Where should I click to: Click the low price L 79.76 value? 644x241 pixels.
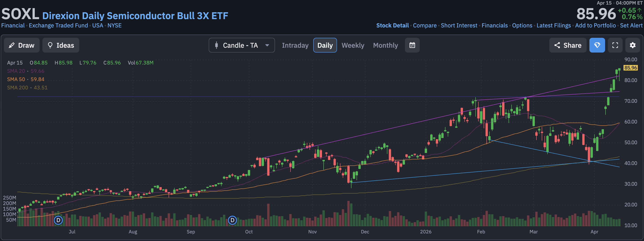[x=88, y=63]
